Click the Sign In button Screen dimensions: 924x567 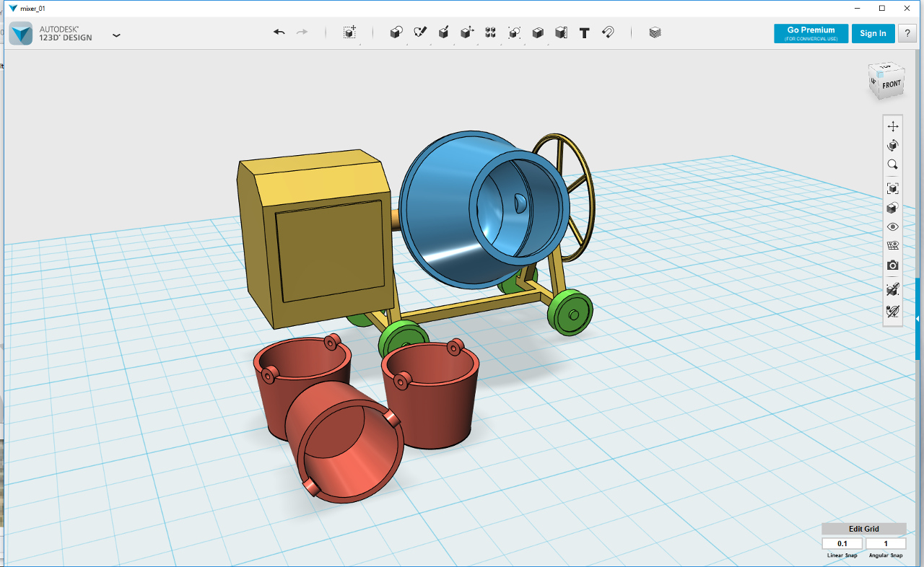coord(873,33)
